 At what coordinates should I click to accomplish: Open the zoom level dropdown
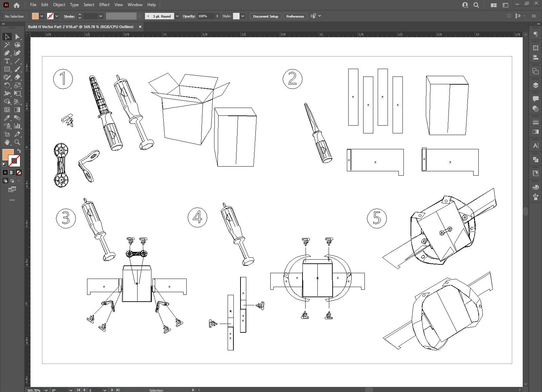coord(46,390)
